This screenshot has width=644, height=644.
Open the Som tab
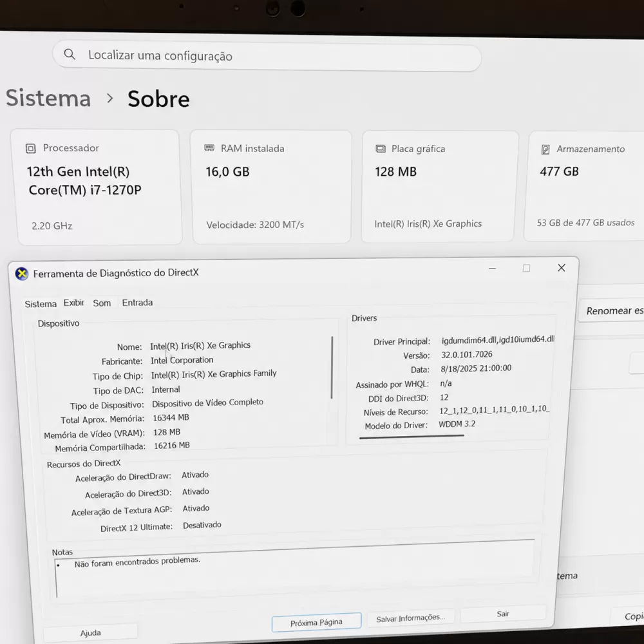(102, 303)
